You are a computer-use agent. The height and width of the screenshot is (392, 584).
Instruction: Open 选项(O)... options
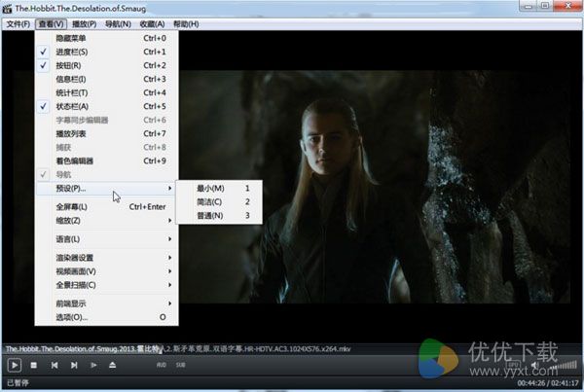click(106, 317)
